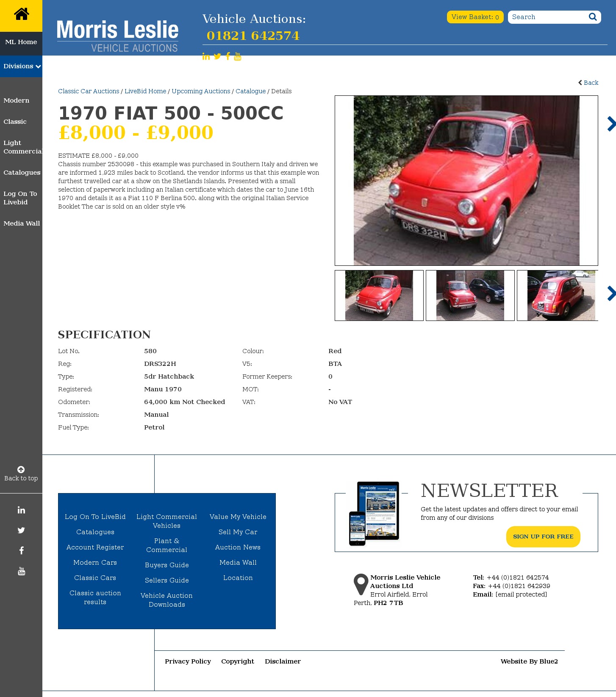Open Facebook icon in left sidebar
The width and height of the screenshot is (616, 697).
21,551
